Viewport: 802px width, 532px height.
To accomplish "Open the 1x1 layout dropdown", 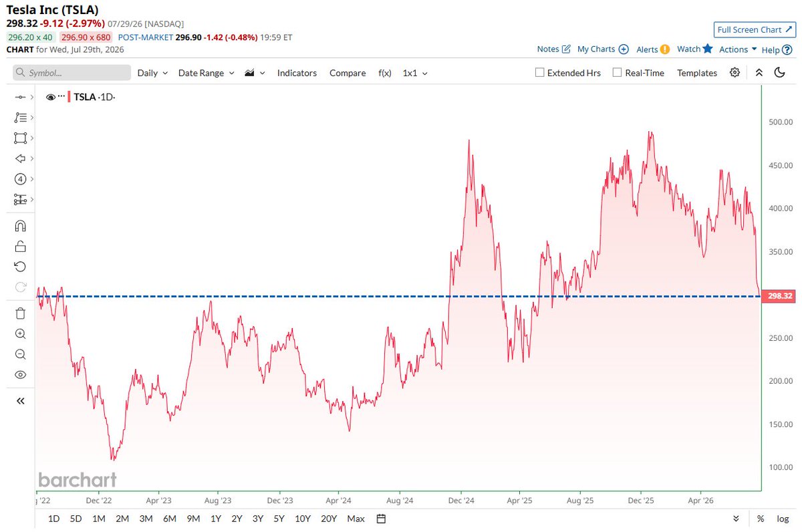I will [x=415, y=73].
